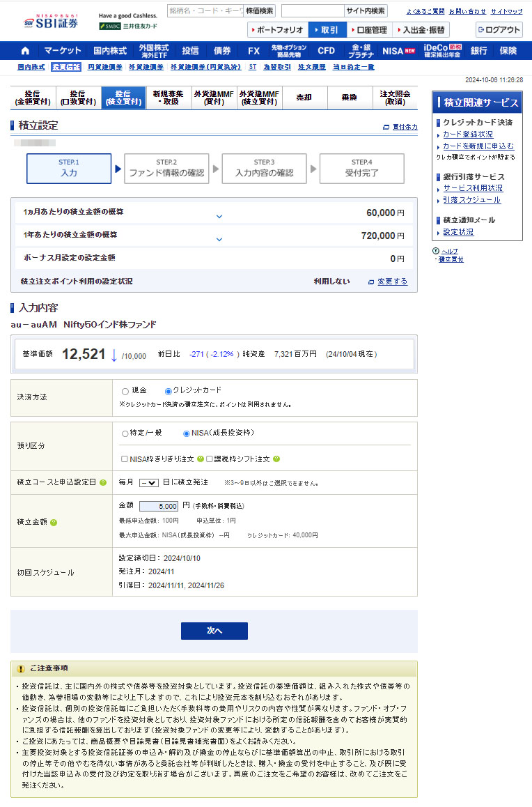Select 現金 as payment method

pos(125,392)
